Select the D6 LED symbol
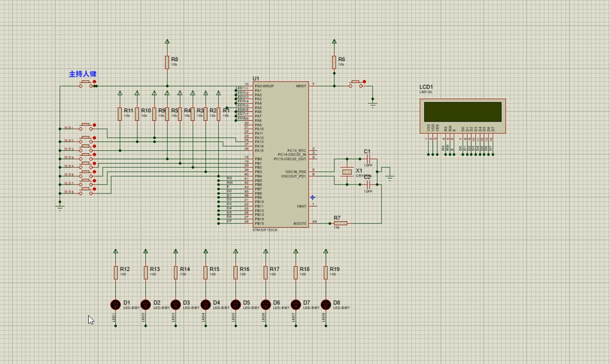 point(266,304)
